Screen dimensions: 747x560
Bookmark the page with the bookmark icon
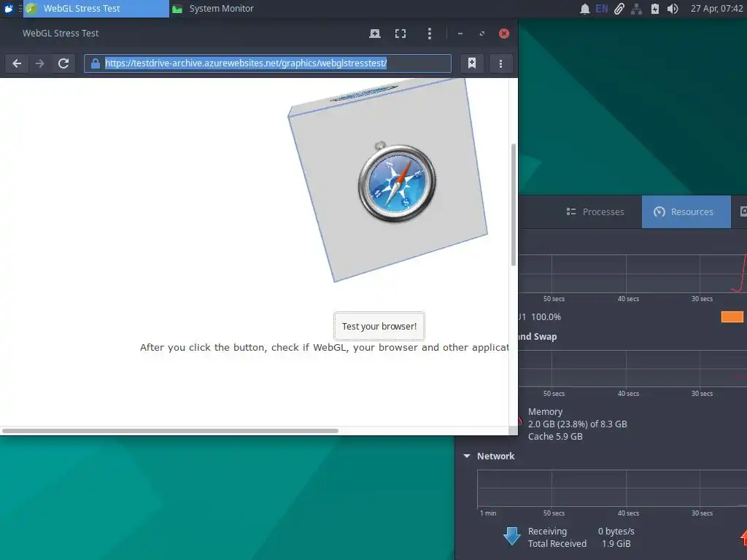coord(472,63)
